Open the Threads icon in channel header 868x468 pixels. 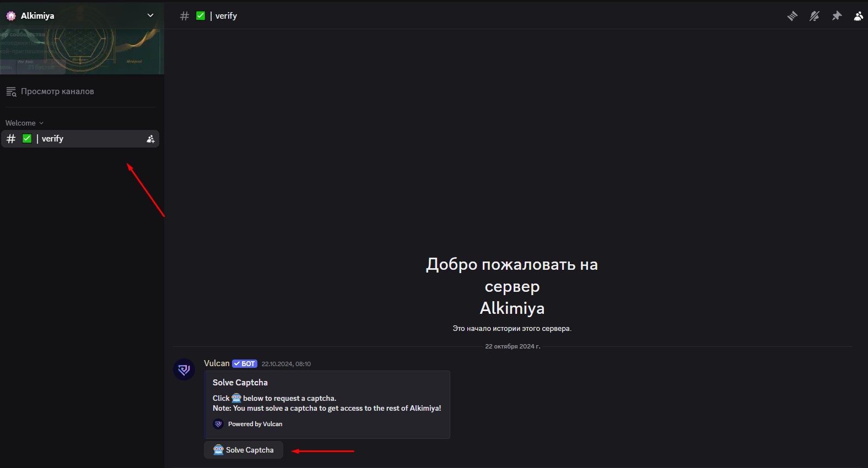792,16
